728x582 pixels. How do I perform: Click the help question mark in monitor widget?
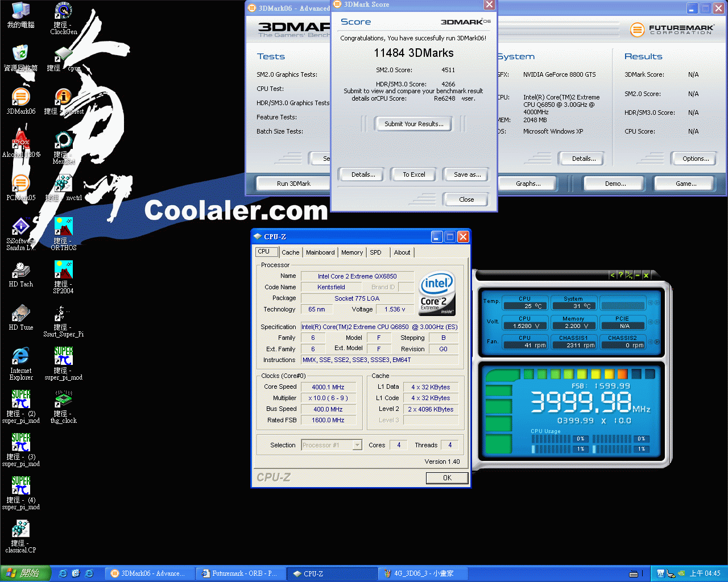[621, 275]
